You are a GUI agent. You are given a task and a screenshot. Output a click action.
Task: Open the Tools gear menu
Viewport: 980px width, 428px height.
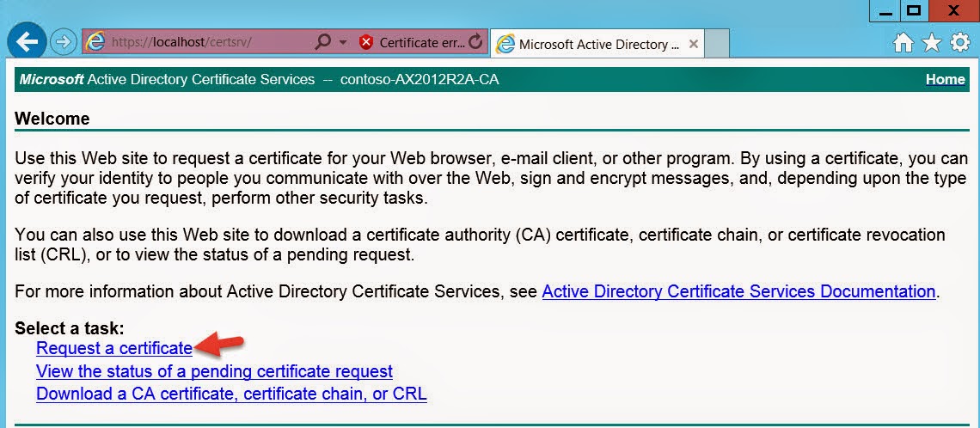(959, 43)
